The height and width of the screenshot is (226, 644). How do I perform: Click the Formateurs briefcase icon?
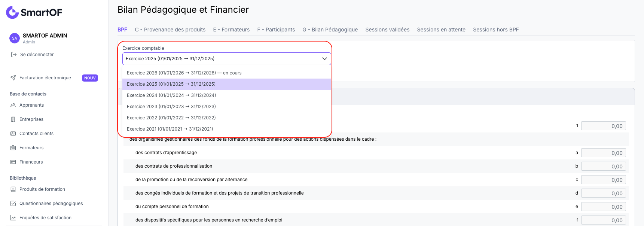coord(13,148)
